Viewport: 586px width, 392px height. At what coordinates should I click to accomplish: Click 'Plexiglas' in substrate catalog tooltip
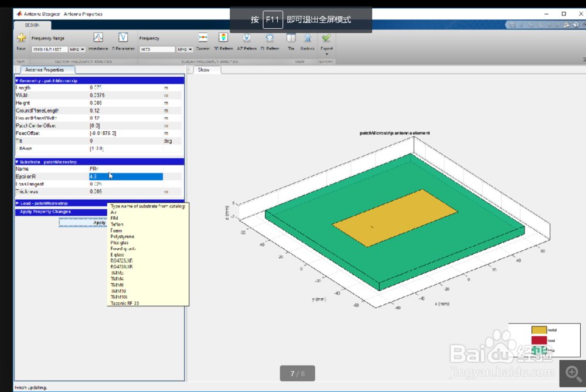[120, 243]
